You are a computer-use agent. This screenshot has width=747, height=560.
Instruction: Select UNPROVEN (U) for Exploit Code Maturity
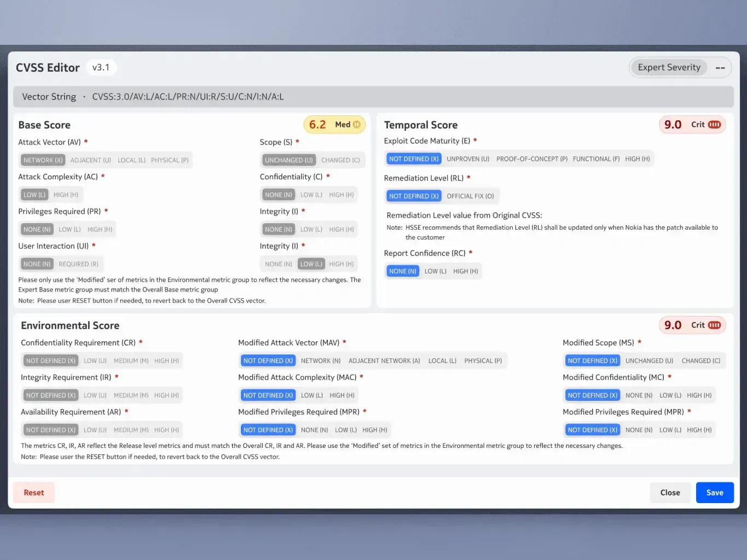[468, 159]
